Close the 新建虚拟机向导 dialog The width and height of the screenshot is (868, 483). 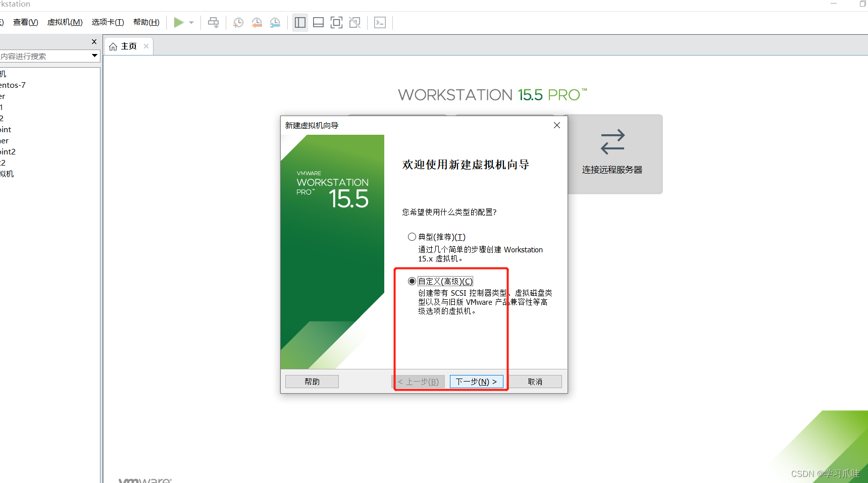[556, 125]
